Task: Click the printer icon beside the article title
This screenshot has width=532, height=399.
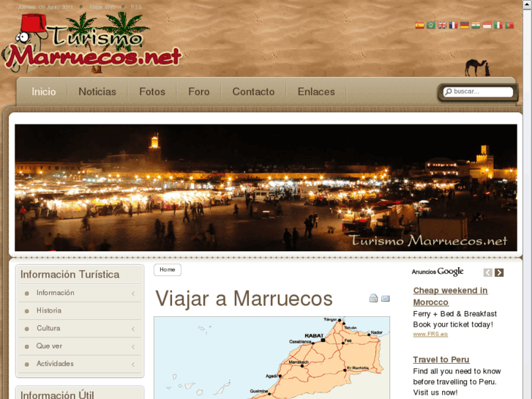Action: point(373,298)
